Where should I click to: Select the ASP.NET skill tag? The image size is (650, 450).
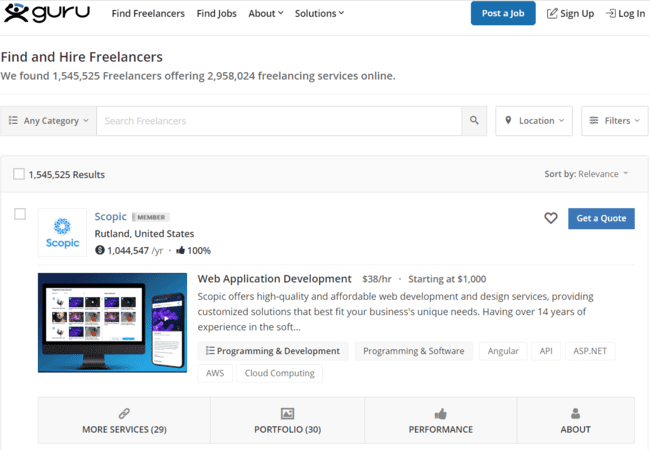[x=590, y=351]
